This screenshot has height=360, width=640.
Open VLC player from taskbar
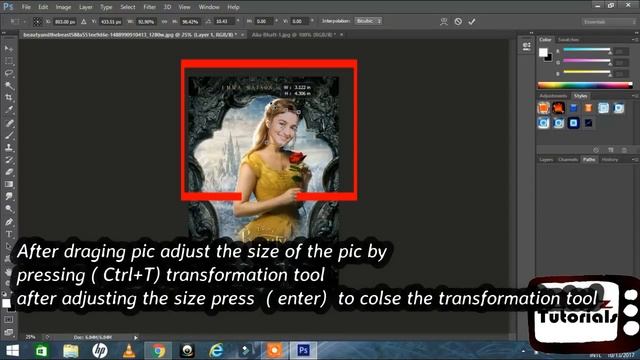pos(129,351)
